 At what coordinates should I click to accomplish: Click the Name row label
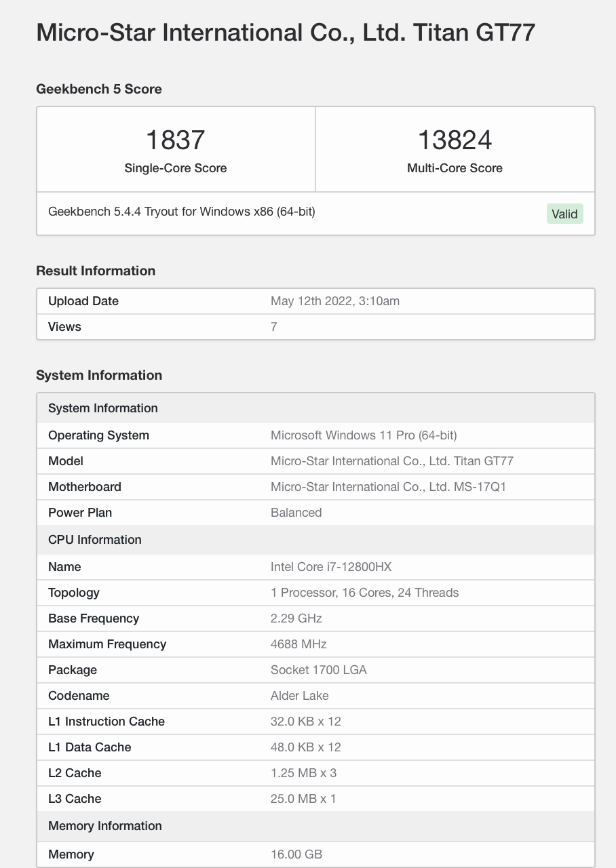(64, 567)
